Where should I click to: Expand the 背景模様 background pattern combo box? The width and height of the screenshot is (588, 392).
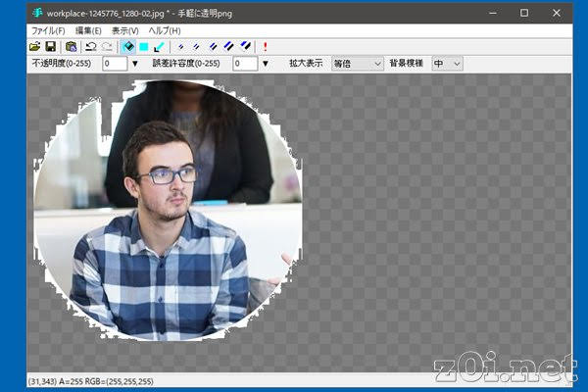[x=448, y=64]
